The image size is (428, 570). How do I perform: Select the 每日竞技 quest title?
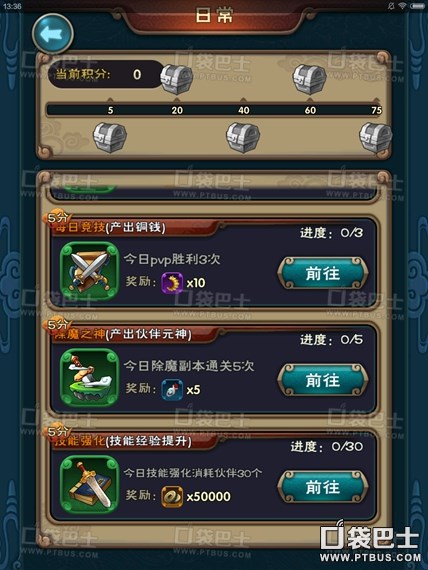pos(79,227)
